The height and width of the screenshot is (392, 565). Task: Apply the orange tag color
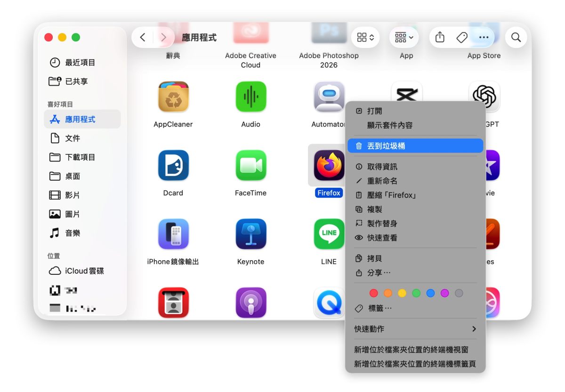388,293
